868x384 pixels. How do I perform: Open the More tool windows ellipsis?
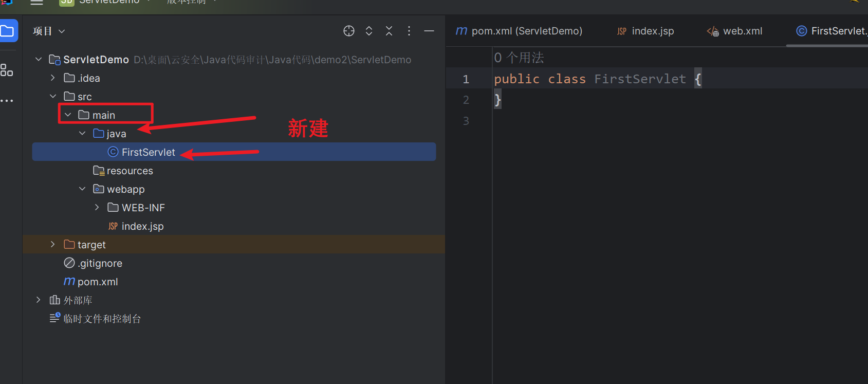tap(7, 100)
